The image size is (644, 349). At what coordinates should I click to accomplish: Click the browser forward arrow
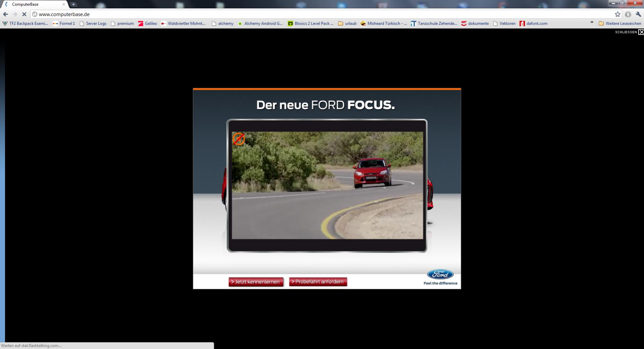[x=15, y=14]
